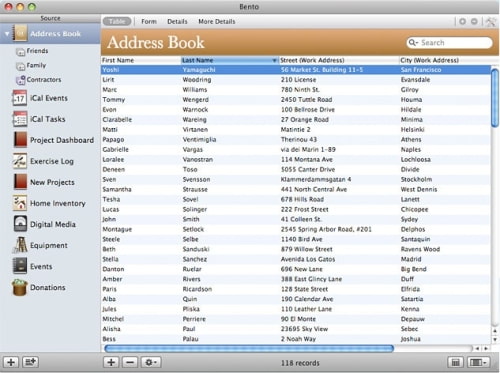The height and width of the screenshot is (373, 500).
Task: Select the first name 'Bess'
Action: click(109, 339)
